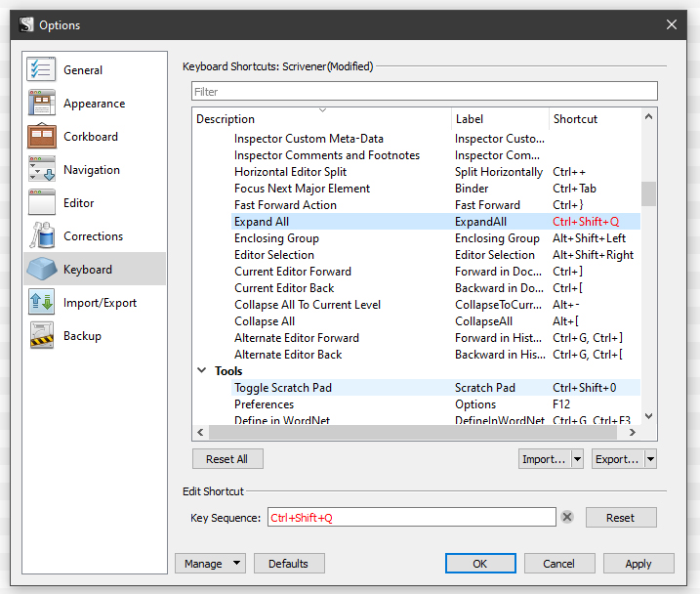The width and height of the screenshot is (700, 594).
Task: Click the Cancel button
Action: click(x=559, y=564)
